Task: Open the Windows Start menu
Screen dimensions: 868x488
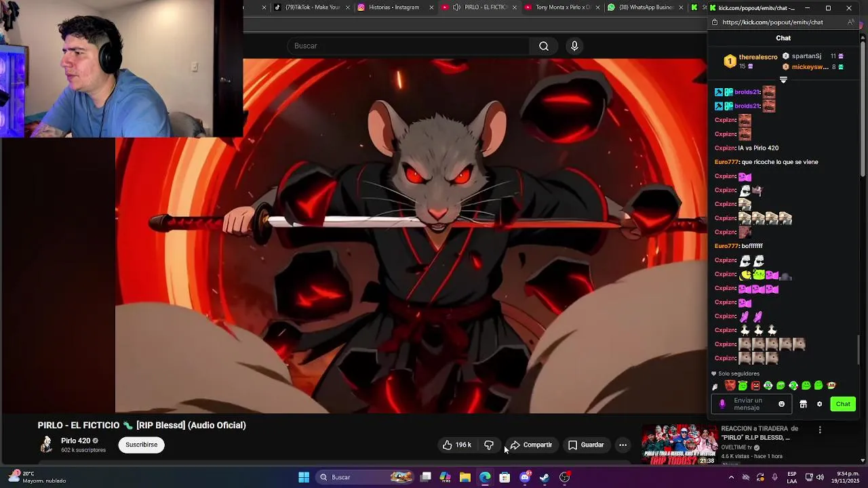Action: (x=304, y=477)
